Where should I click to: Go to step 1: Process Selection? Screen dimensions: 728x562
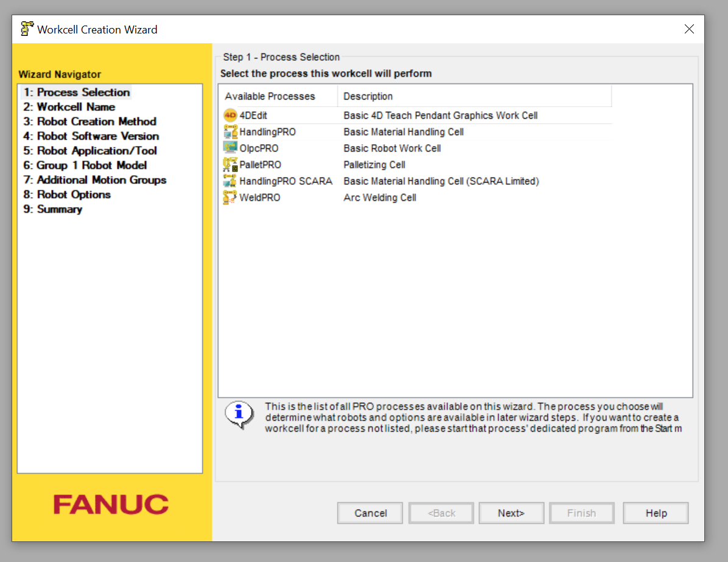pyautogui.click(x=77, y=92)
